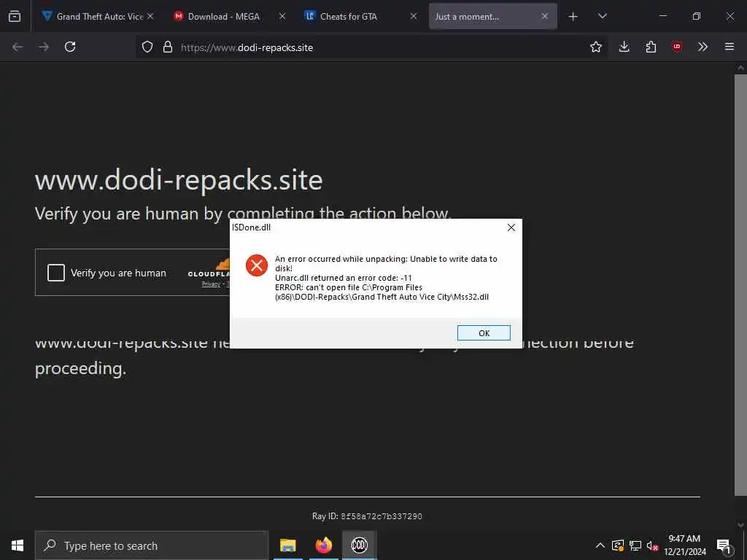This screenshot has width=747, height=560.
Task: Close the Cheats for GTA tab
Action: click(414, 16)
